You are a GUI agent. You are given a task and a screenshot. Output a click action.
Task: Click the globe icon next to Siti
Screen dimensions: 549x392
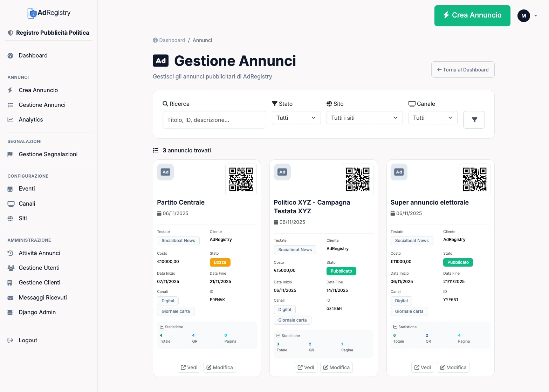pyautogui.click(x=11, y=218)
